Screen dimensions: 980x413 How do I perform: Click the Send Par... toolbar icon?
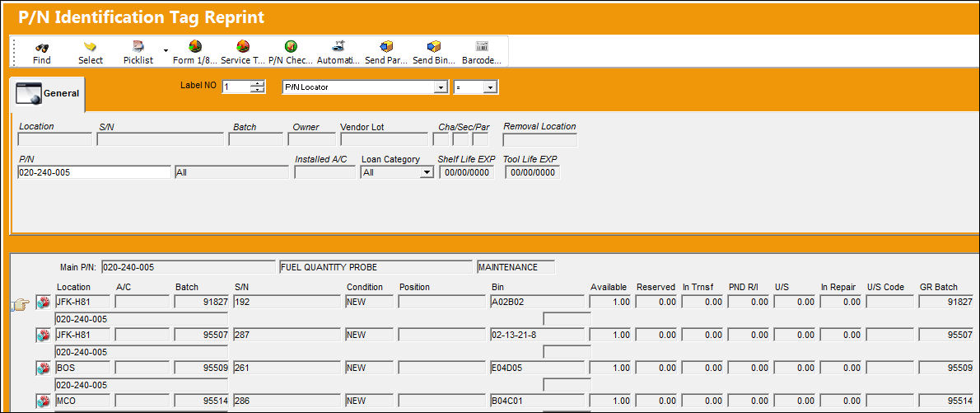point(386,47)
